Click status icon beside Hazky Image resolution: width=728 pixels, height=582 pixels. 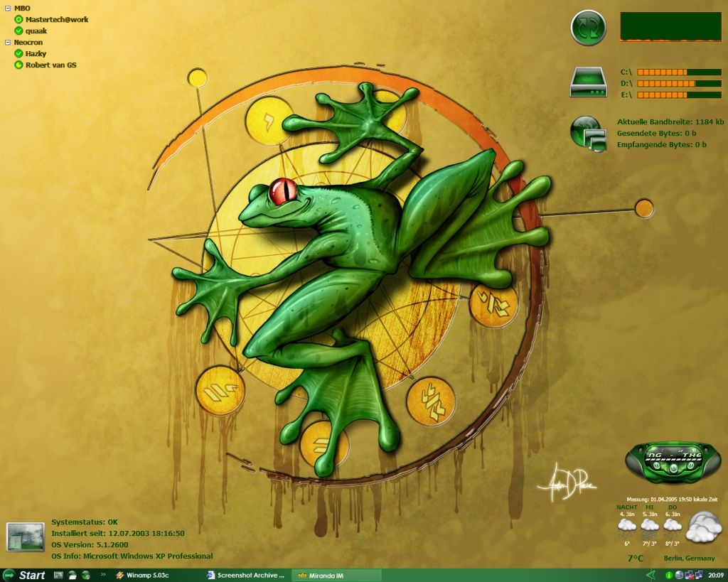(x=18, y=54)
